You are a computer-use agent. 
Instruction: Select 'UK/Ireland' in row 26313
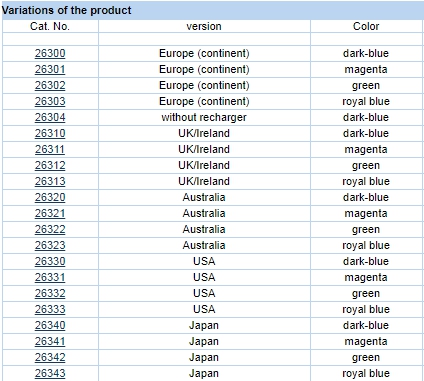pyautogui.click(x=204, y=181)
